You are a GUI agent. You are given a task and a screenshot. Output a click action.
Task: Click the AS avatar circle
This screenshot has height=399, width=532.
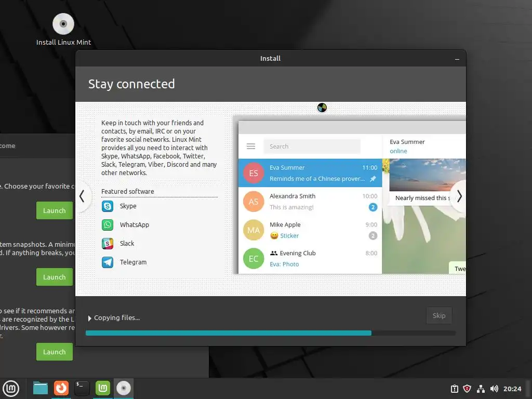coord(254,202)
